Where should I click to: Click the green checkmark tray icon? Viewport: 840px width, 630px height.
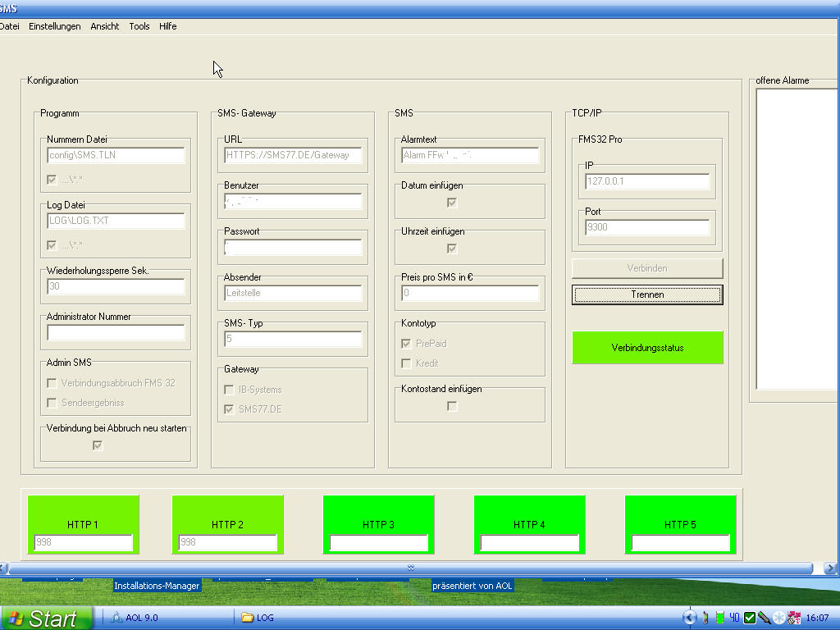[749, 618]
